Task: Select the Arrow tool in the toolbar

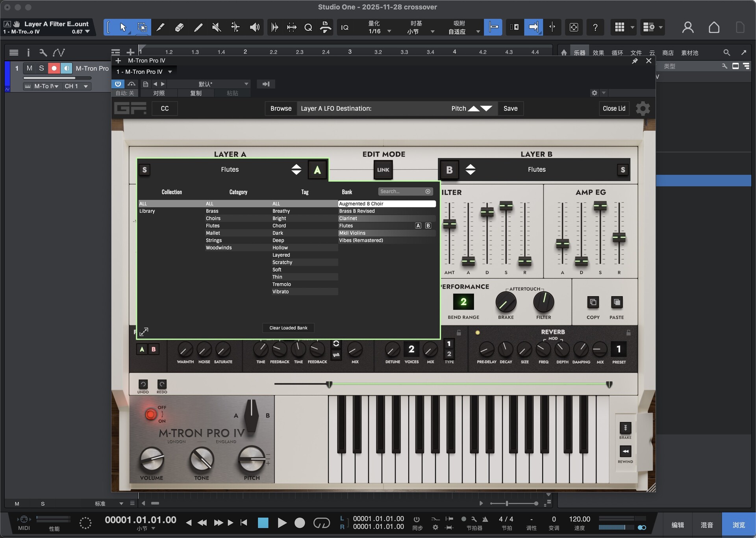Action: point(123,27)
